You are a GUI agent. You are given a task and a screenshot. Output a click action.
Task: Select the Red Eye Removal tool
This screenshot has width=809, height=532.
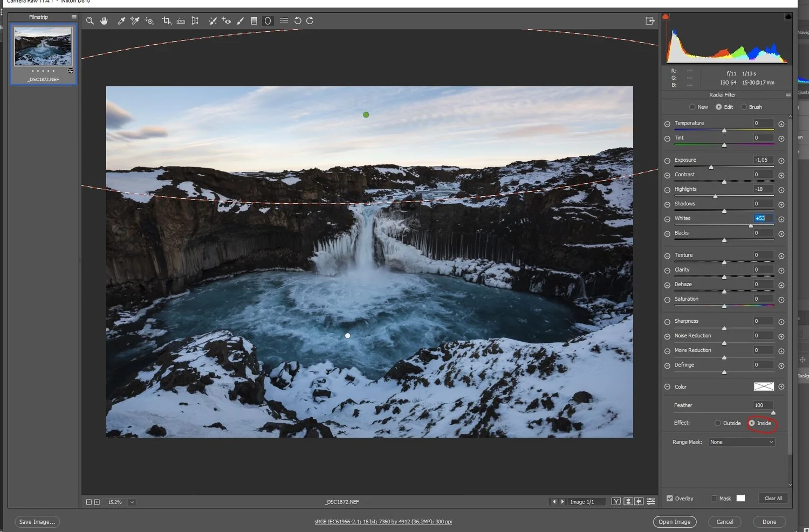(226, 21)
